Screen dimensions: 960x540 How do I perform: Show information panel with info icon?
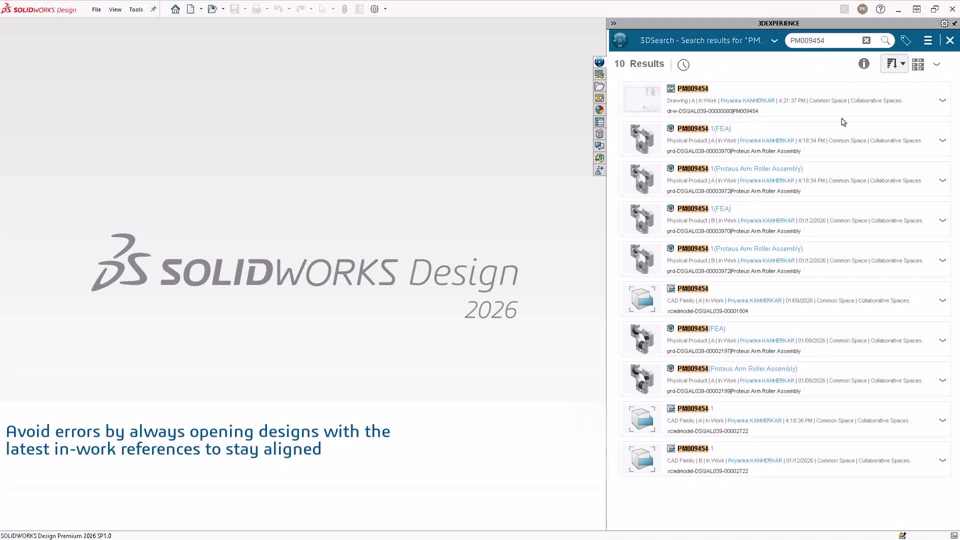click(x=864, y=64)
